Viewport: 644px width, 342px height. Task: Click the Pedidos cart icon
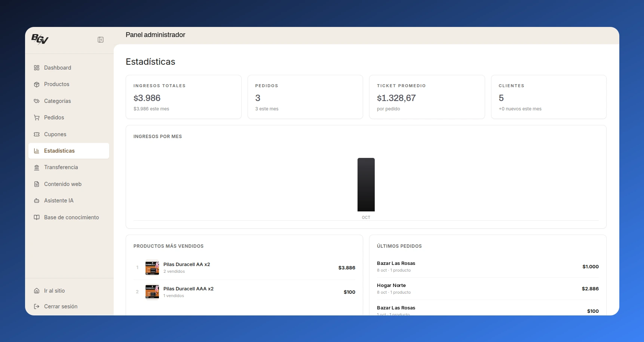37,117
